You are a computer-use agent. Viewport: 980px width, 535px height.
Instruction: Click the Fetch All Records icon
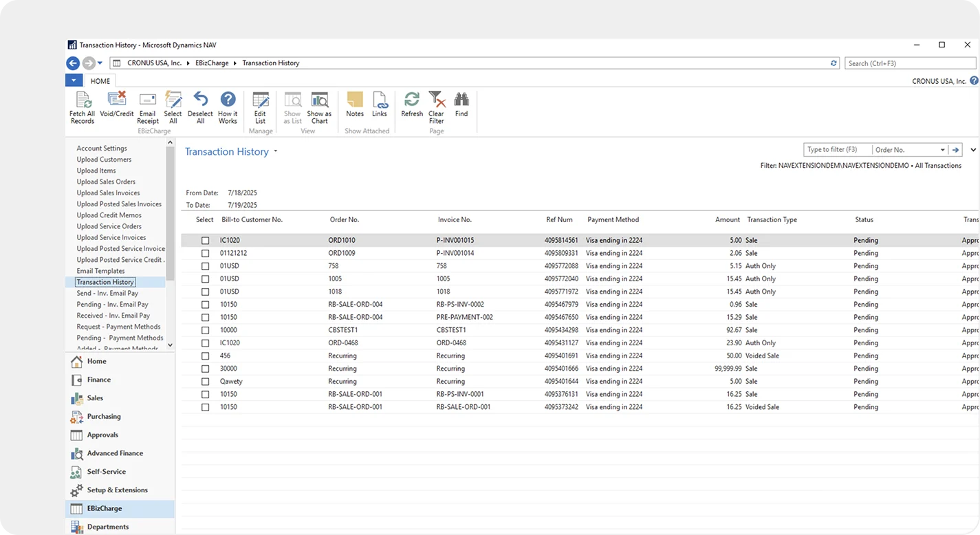point(82,107)
